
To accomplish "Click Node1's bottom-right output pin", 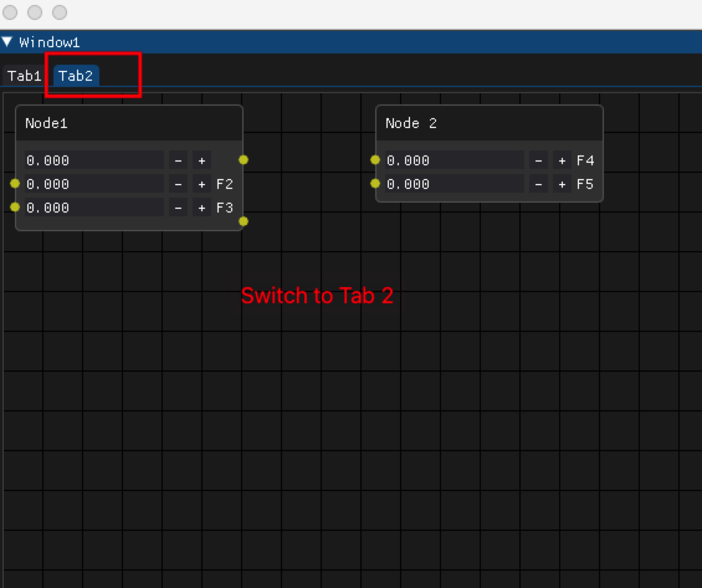I will tap(243, 221).
